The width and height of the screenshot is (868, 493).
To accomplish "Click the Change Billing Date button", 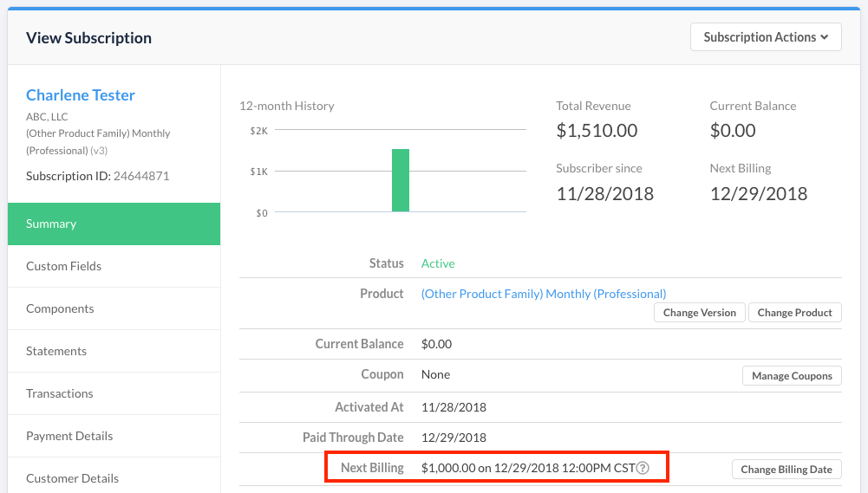I will coord(786,470).
